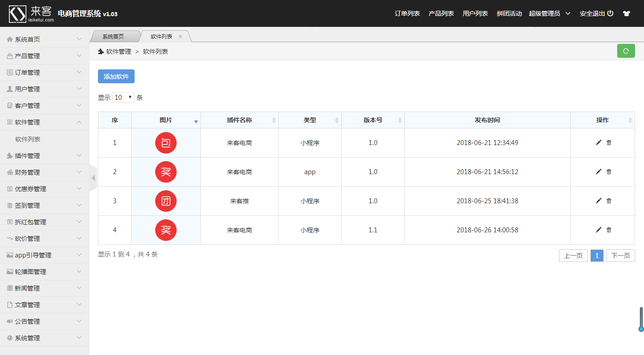Expand the 拆红包管理 sidebar chevron

tap(79, 222)
